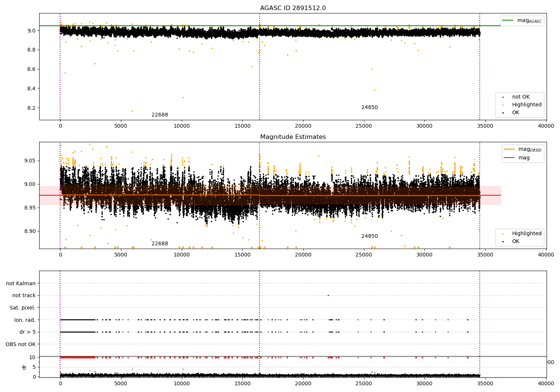Viewport: 560px width, 392px height.
Task: Click the 22688 annotation in Magnitude Estimates plot
Action: [160, 243]
